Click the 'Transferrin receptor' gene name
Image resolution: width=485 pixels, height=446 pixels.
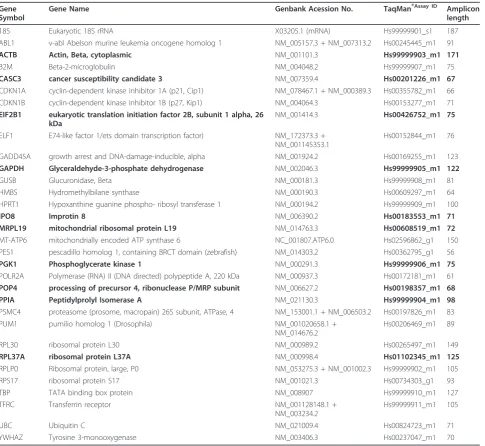79,405
